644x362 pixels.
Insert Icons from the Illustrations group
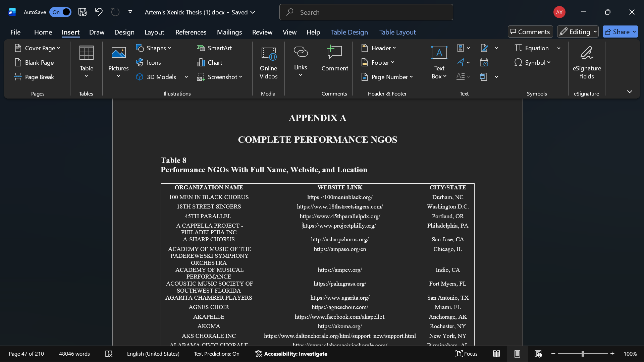coord(148,63)
